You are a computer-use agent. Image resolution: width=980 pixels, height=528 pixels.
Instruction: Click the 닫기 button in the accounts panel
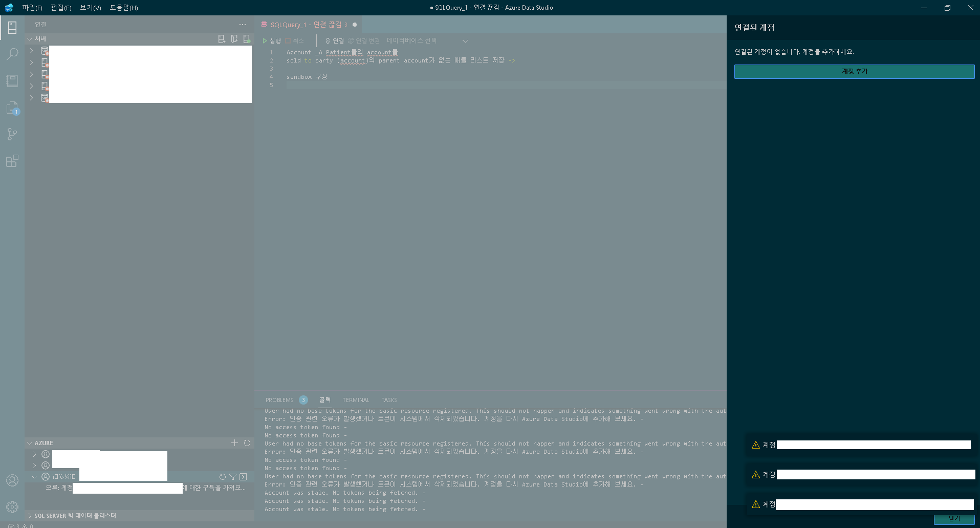click(954, 518)
